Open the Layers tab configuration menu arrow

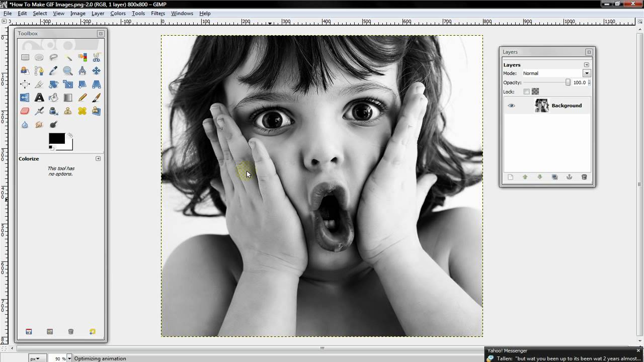click(586, 65)
